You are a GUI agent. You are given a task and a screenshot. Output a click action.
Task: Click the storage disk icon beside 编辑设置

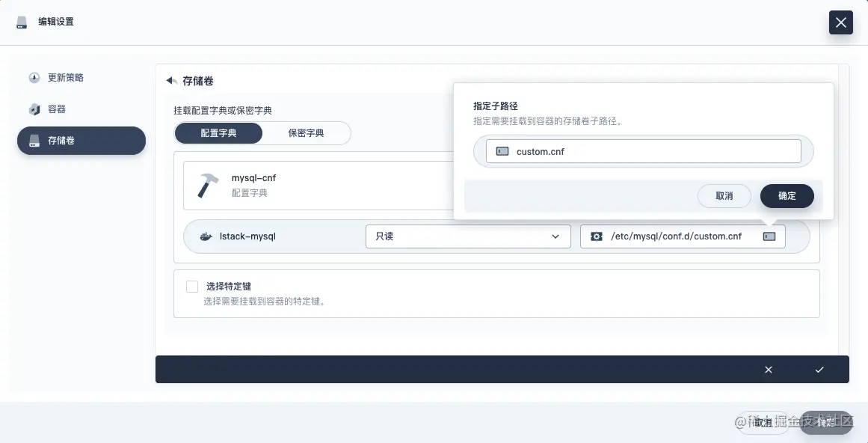pyautogui.click(x=22, y=22)
